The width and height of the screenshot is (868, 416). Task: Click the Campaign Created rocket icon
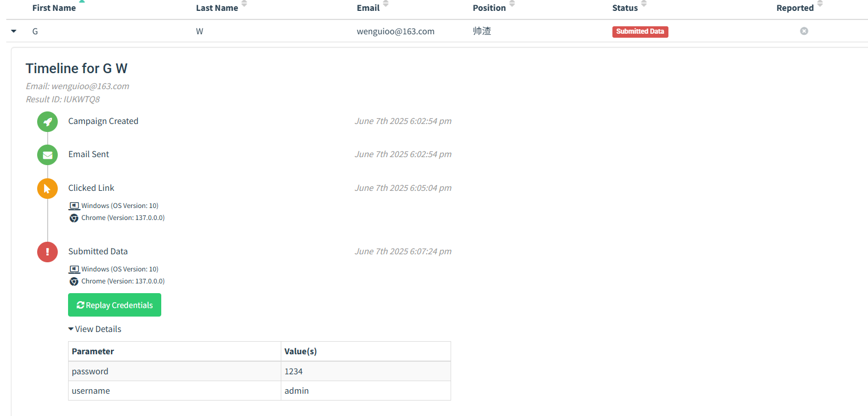[x=47, y=122]
